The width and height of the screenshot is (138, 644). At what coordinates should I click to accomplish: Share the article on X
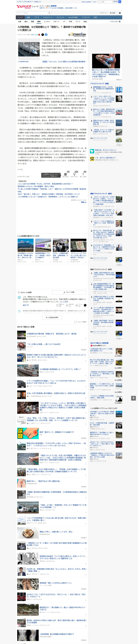click(43, 35)
